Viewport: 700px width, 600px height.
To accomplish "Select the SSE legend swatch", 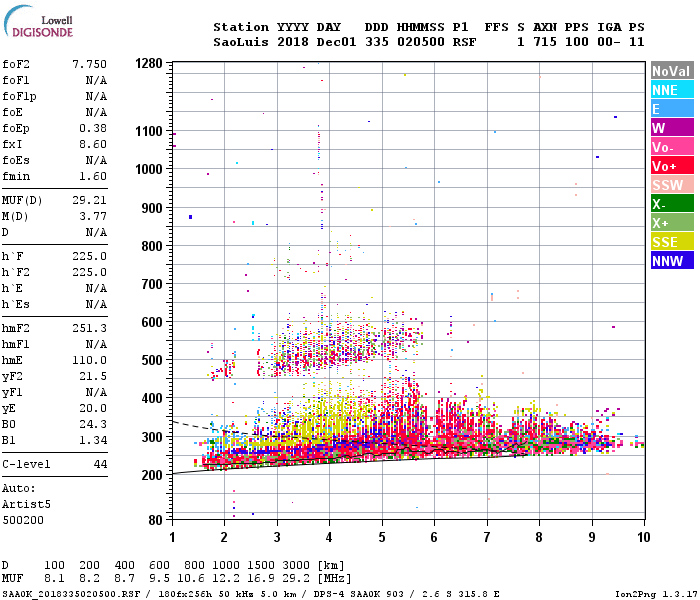I will 672,242.
